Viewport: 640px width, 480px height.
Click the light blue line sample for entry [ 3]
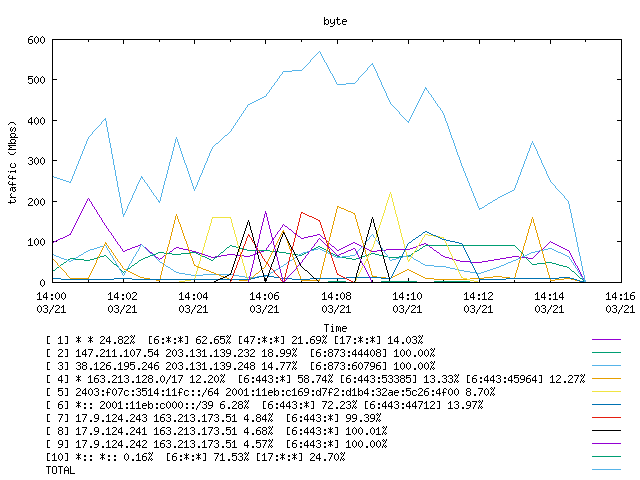click(607, 366)
